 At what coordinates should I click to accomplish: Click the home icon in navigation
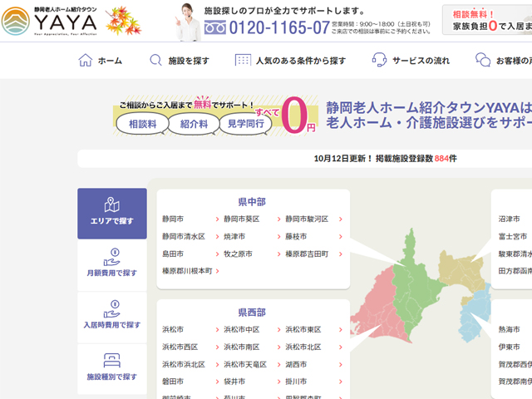pos(85,61)
